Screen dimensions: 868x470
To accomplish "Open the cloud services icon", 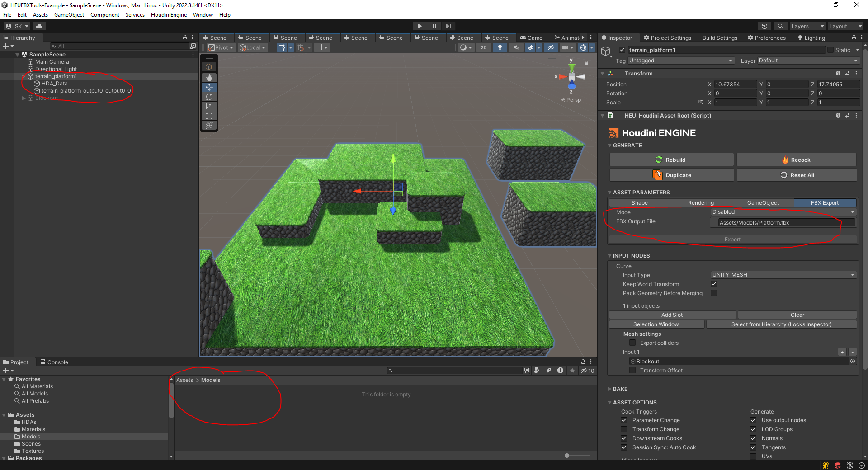I will click(39, 26).
